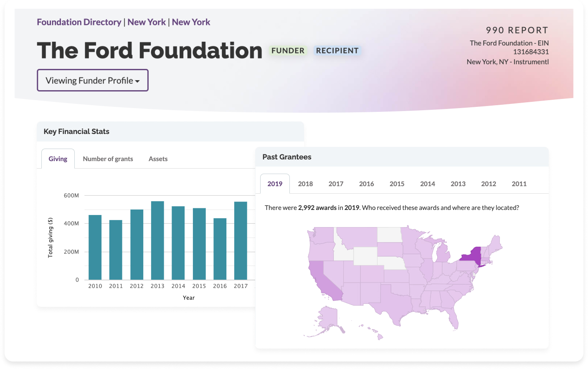Select the 2019 grantees tab
588x374 pixels.
click(x=275, y=184)
